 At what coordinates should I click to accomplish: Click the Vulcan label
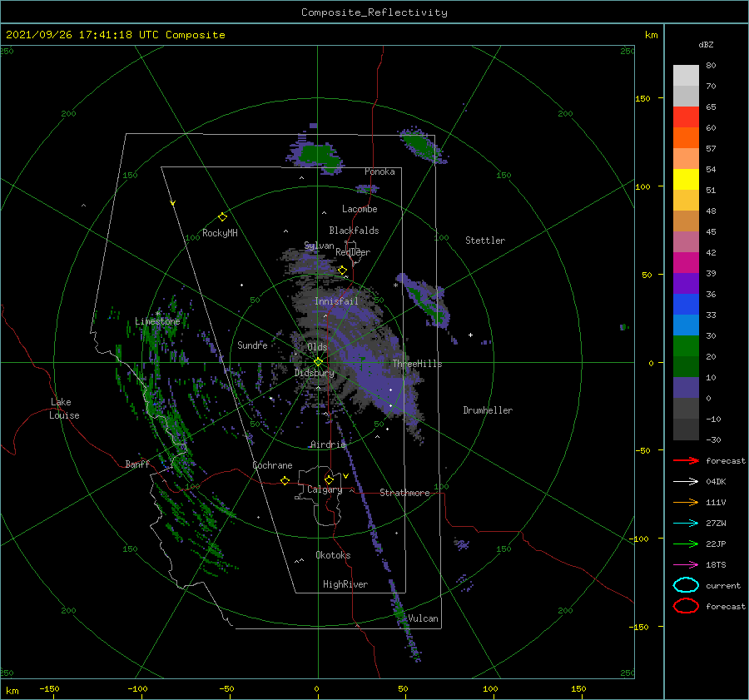(423, 618)
